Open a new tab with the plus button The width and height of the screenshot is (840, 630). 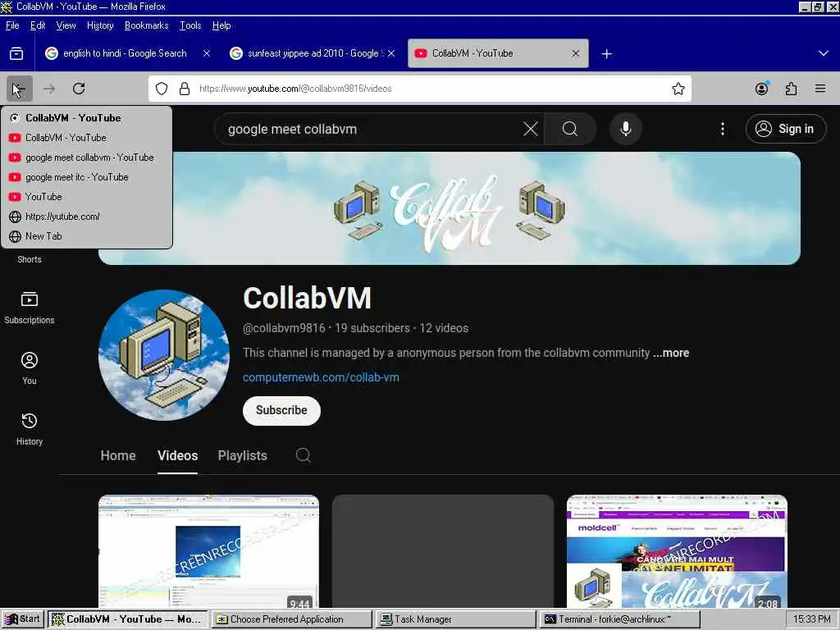pyautogui.click(x=606, y=53)
